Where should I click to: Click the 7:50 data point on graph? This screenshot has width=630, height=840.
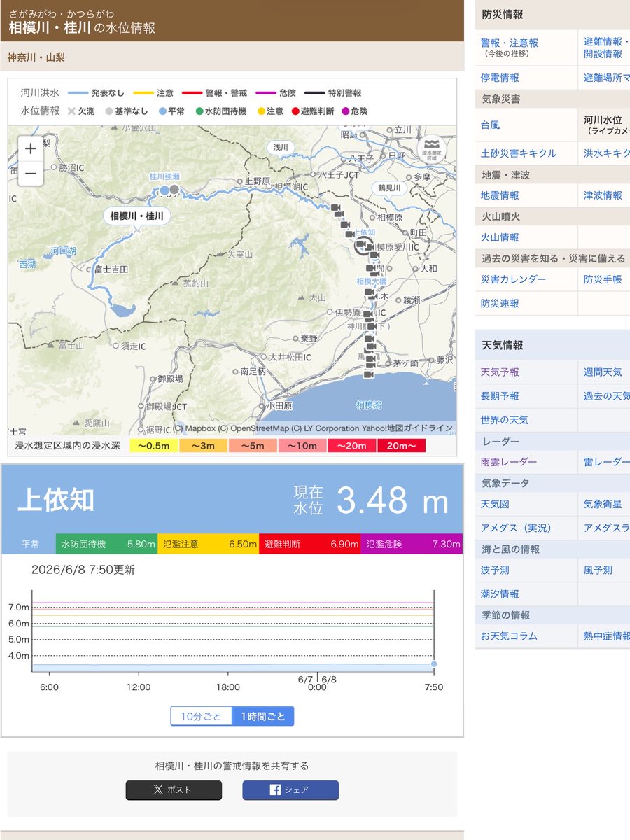pos(434,664)
